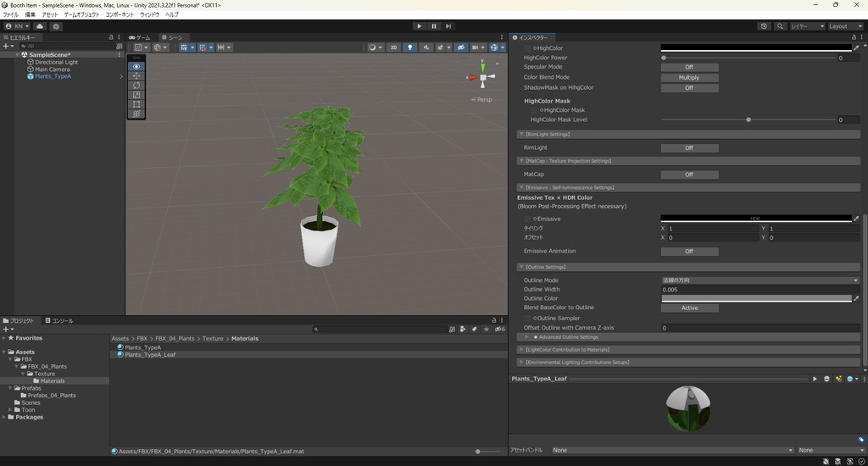Select the Scale tool in scene overlay
The image size is (868, 466).
pyautogui.click(x=136, y=95)
